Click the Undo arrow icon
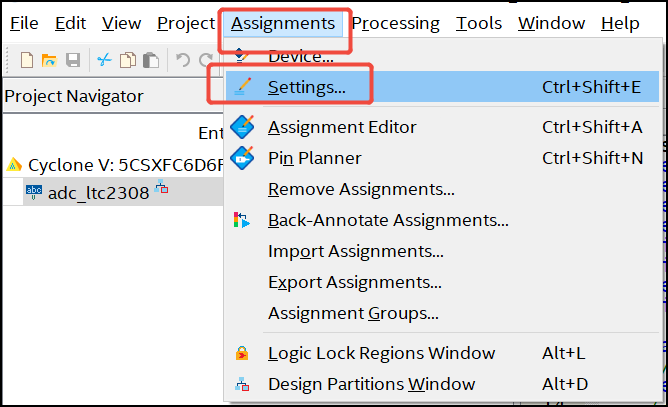668x407 pixels. (x=182, y=60)
